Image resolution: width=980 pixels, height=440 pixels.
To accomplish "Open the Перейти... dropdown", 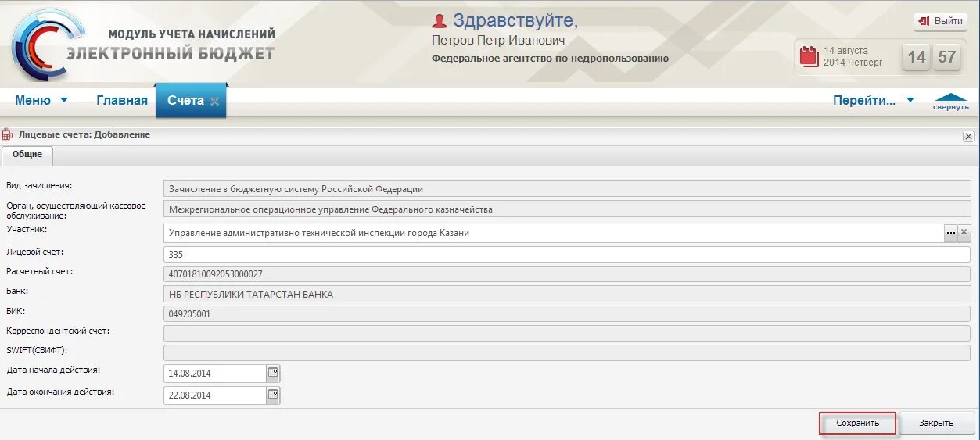I will [x=874, y=100].
